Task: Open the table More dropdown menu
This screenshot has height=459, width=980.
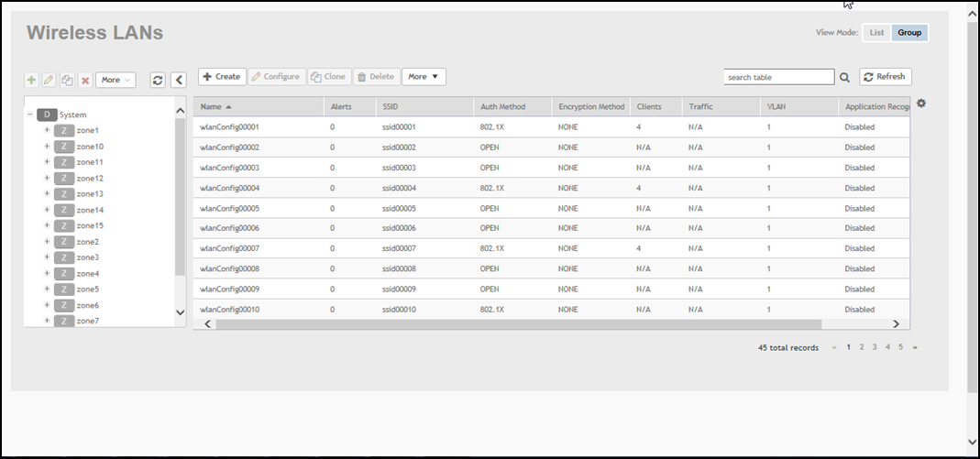Action: coord(424,77)
